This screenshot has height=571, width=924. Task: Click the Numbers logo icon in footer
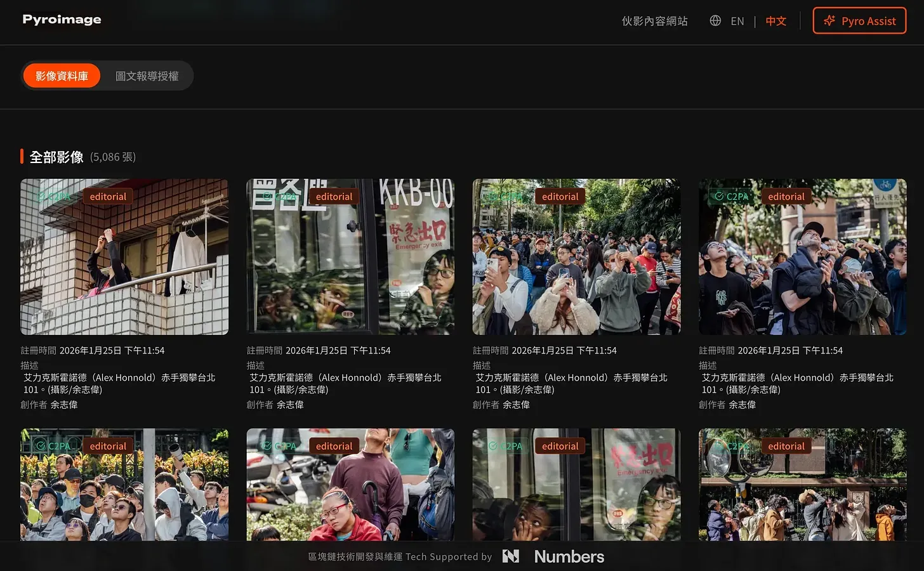pos(511,556)
